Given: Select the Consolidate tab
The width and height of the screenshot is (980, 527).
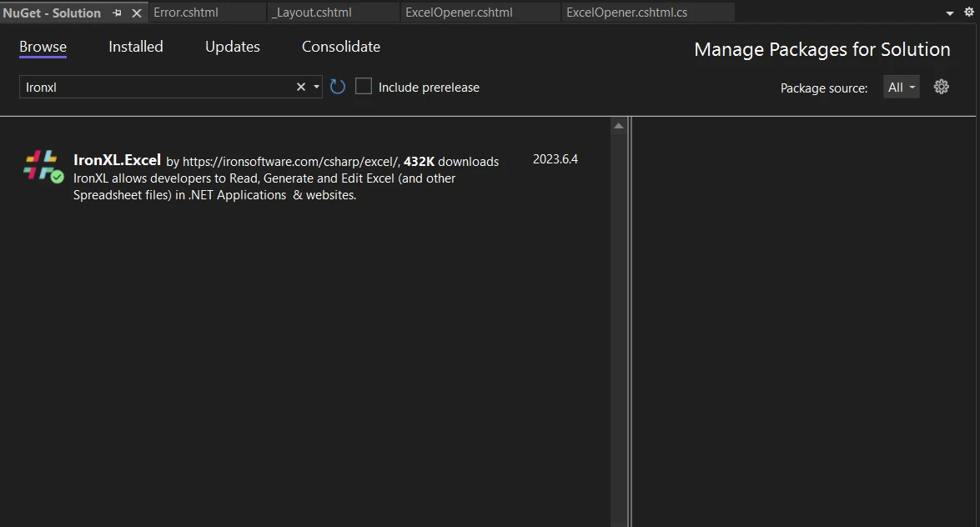Looking at the screenshot, I should [x=341, y=47].
